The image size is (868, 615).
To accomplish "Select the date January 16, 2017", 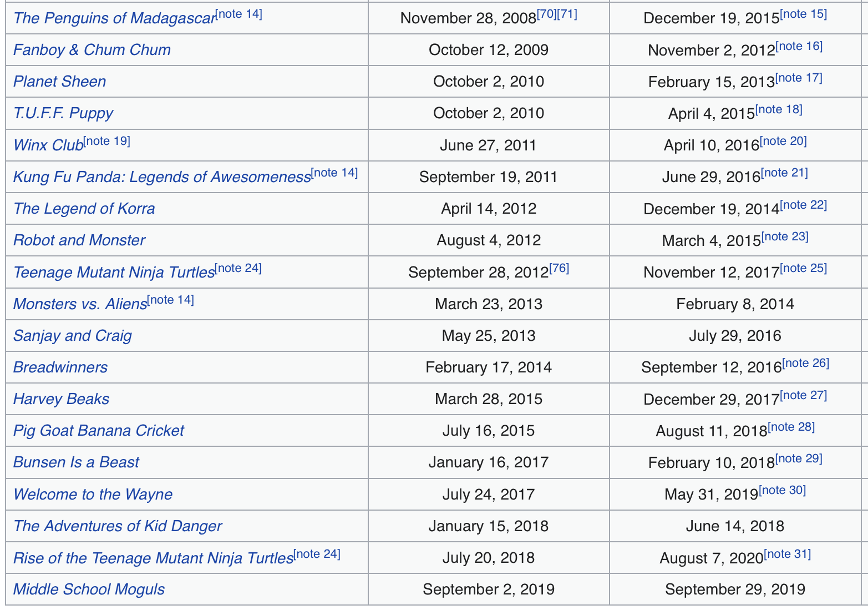I will (489, 462).
